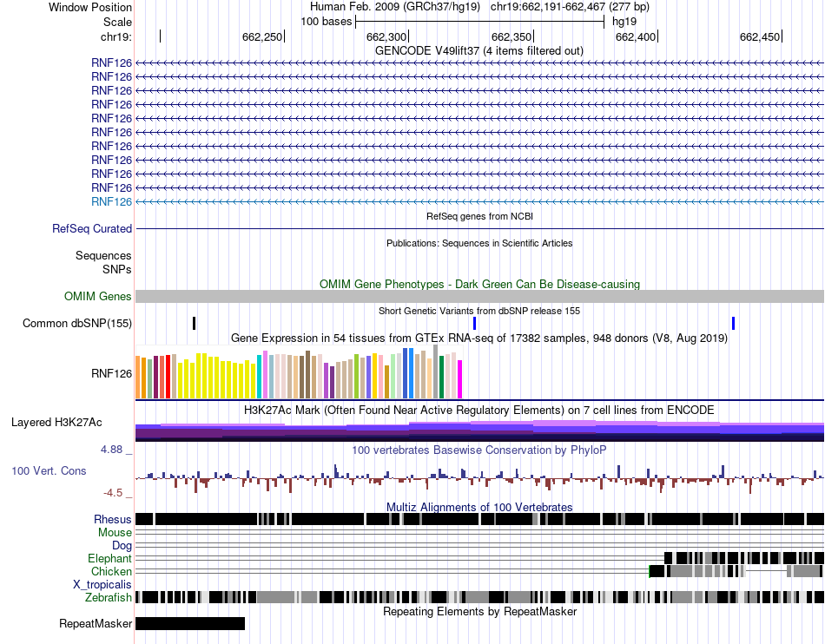Viewport: 825px width, 644px height.
Task: Open the OMIM Genes track label
Action: 98,297
